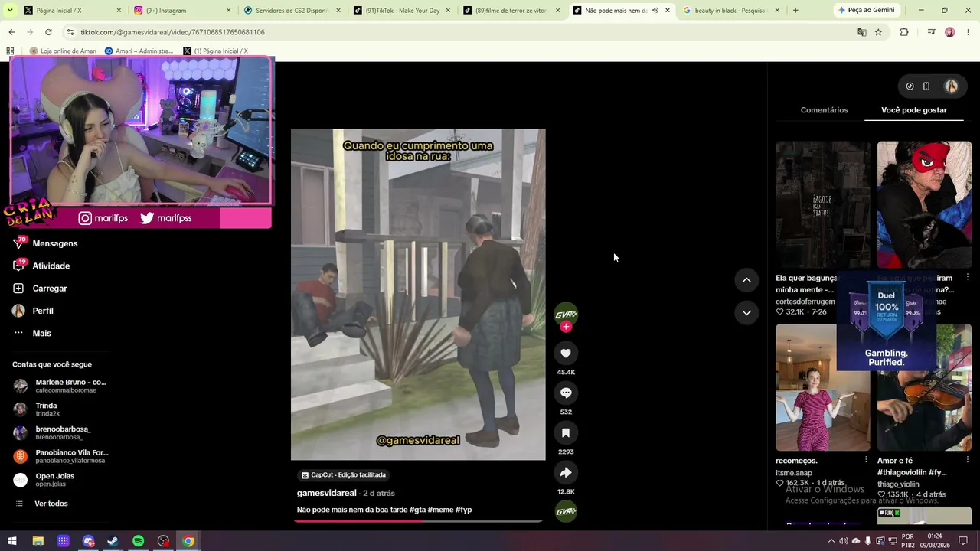980x551 pixels.
Task: Switch to the TikTok Make Your Day tab
Action: tap(400, 11)
